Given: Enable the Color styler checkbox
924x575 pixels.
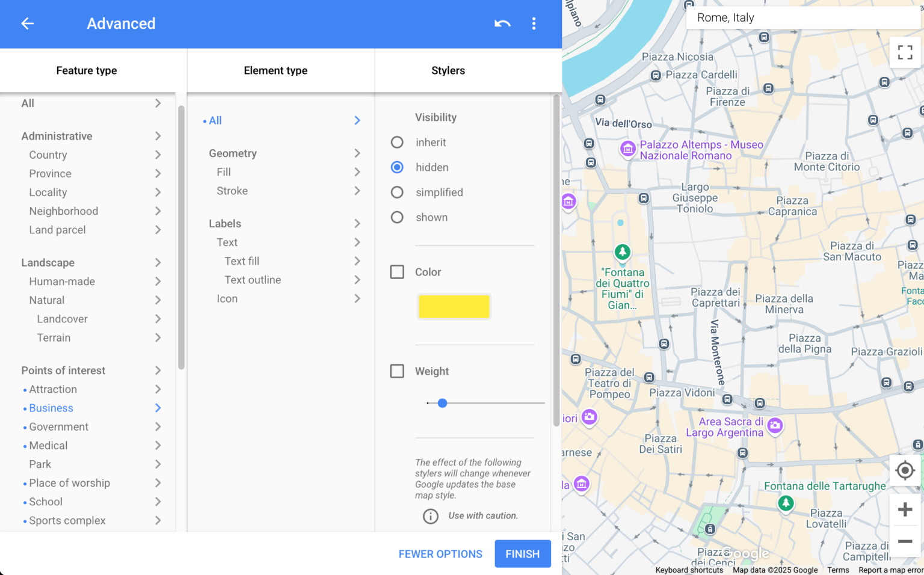Looking at the screenshot, I should click(x=397, y=272).
